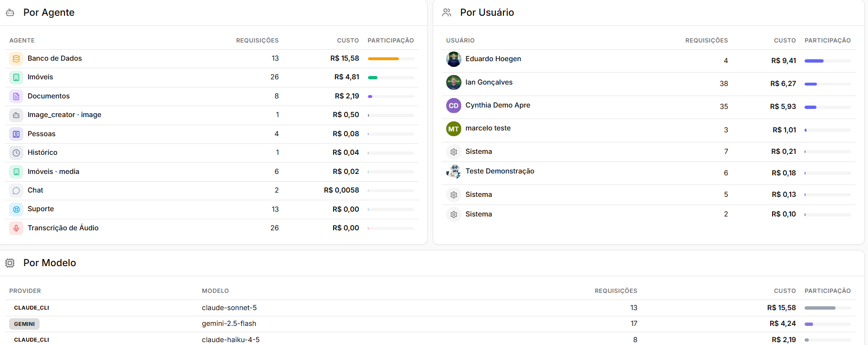Screen dimensions: 868x345
Task: Click gear icon of Sistema row with R$ 0,13
Action: tap(454, 195)
